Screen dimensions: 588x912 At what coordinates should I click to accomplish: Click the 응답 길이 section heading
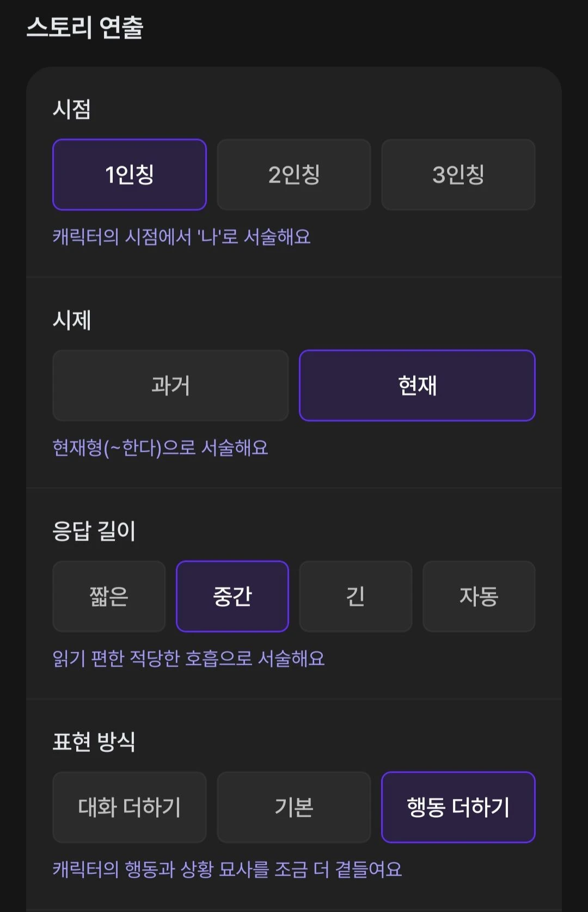[94, 531]
